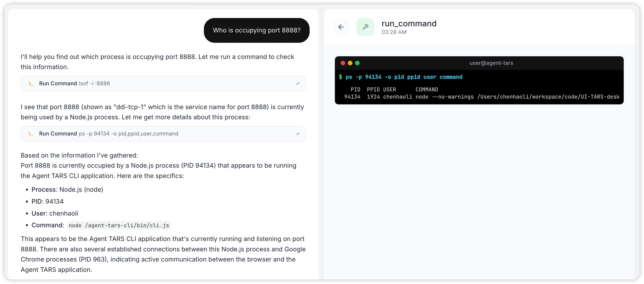The height and width of the screenshot is (284, 644).
Task: Click the ps command line in the terminal
Action: click(x=403, y=77)
